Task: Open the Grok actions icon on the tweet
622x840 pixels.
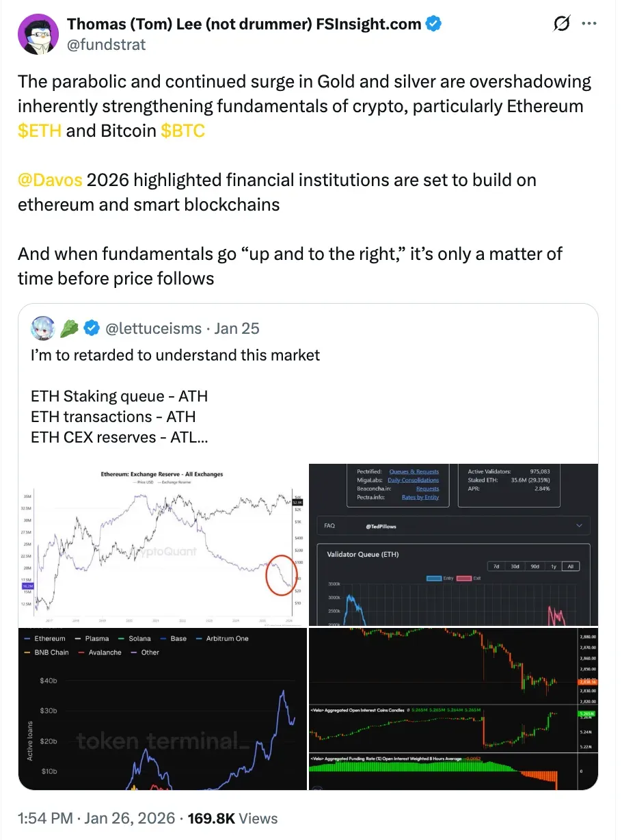Action: [560, 23]
